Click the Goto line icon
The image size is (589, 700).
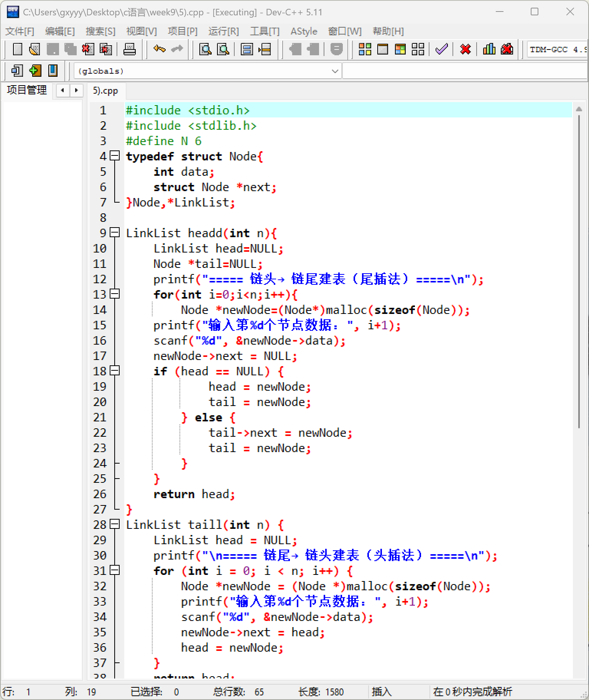[x=265, y=49]
